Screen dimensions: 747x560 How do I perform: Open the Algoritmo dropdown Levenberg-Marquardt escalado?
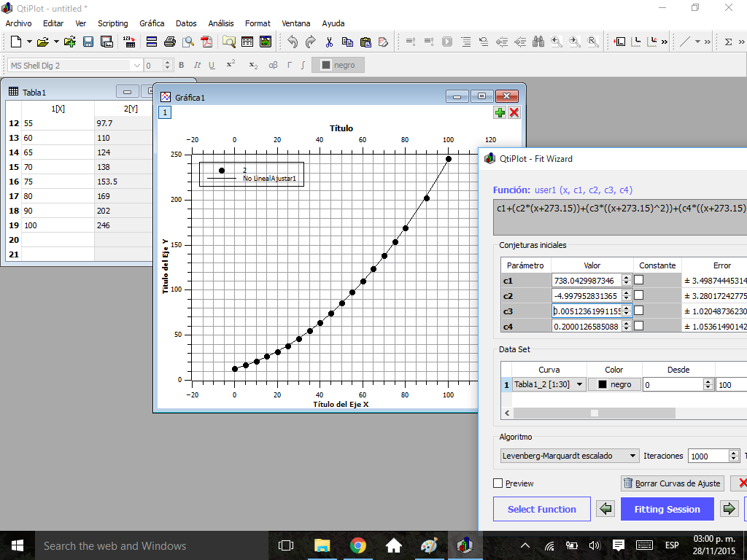click(569, 456)
